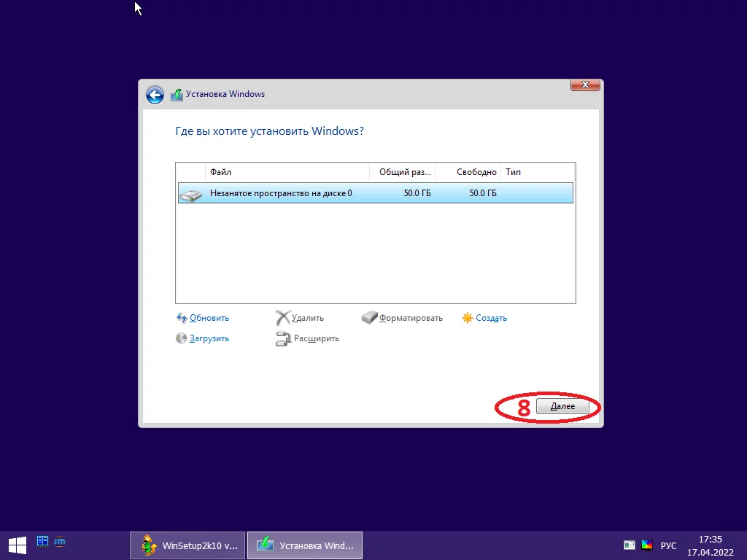Click the colorful monitor tray icon

click(x=647, y=545)
